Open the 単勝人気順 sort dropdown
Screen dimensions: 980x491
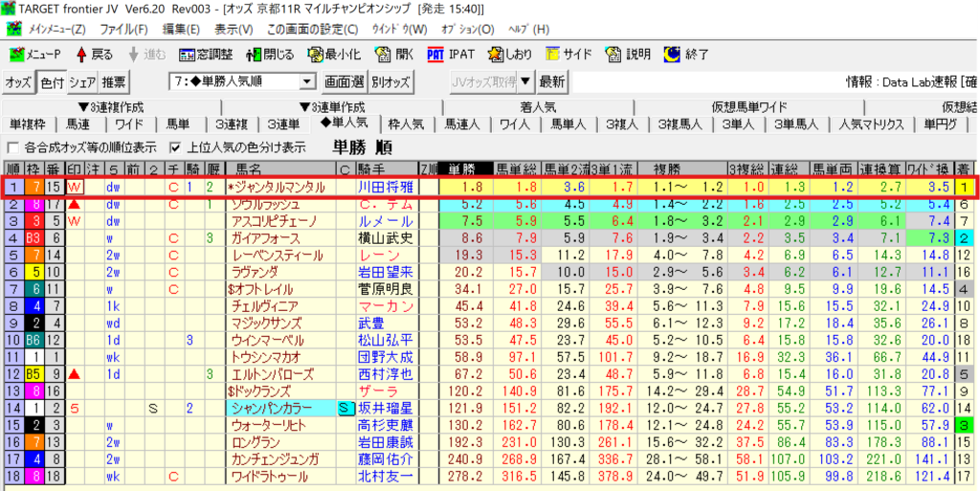click(x=307, y=81)
